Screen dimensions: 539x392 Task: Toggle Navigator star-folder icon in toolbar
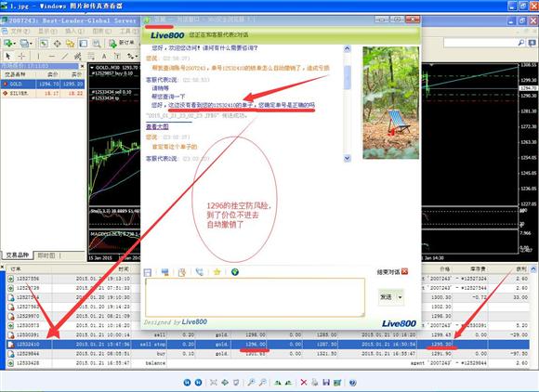70,44
